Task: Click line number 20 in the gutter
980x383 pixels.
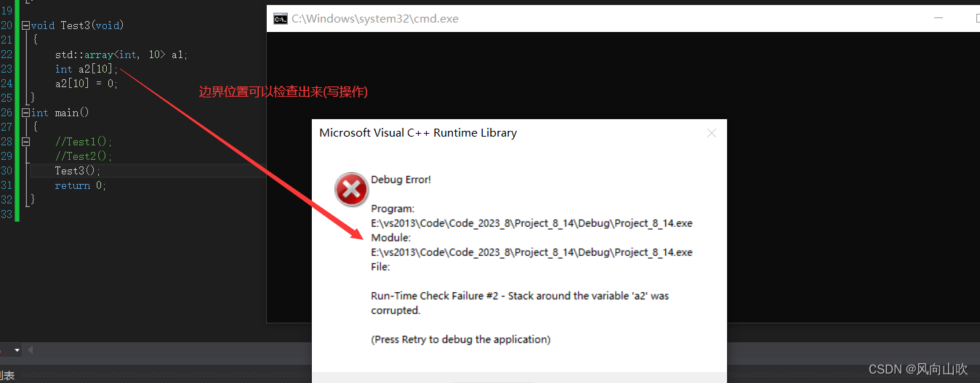Action: pos(7,25)
